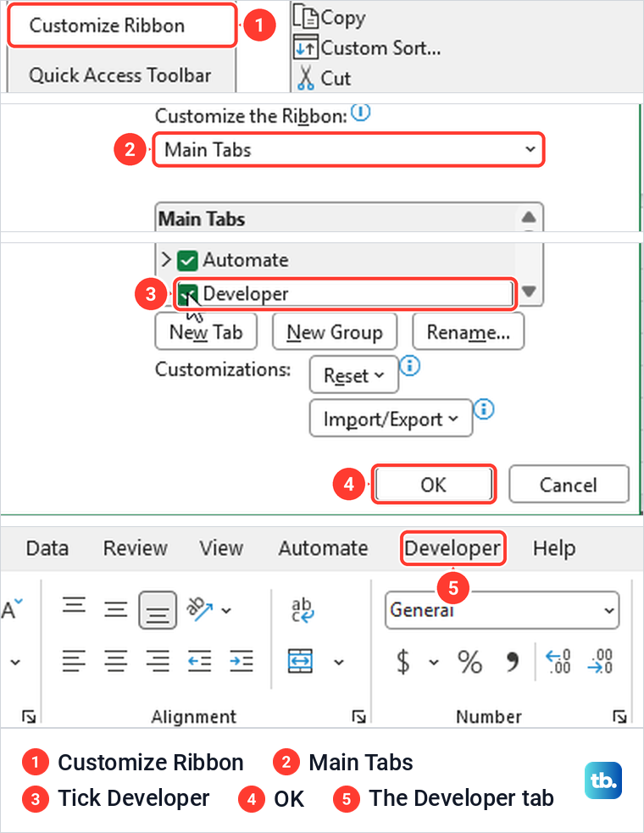Click Decrease Decimal icon
Image resolution: width=644 pixels, height=833 pixels.
point(601,662)
